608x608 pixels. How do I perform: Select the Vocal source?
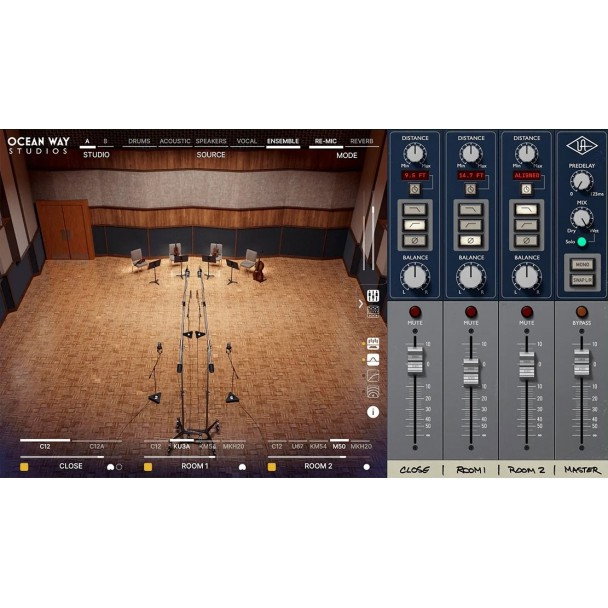(x=247, y=142)
